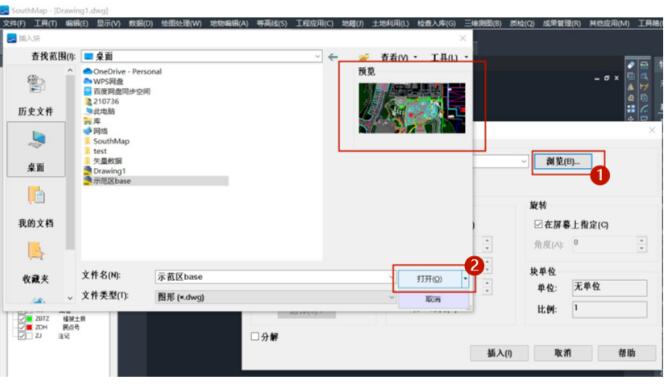
Task: Click the drawing preview thumbnail
Action: [x=412, y=108]
